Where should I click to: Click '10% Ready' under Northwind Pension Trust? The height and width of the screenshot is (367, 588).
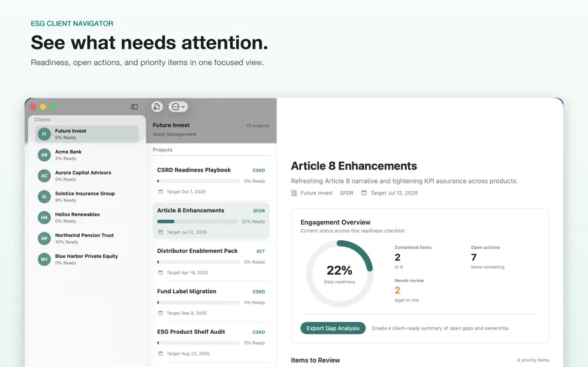point(66,242)
